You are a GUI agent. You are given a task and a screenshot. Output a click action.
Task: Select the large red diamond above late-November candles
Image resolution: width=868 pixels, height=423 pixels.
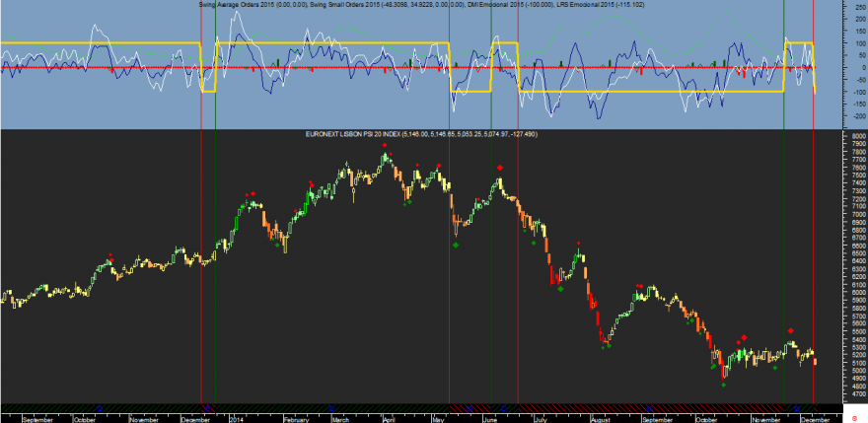790,330
